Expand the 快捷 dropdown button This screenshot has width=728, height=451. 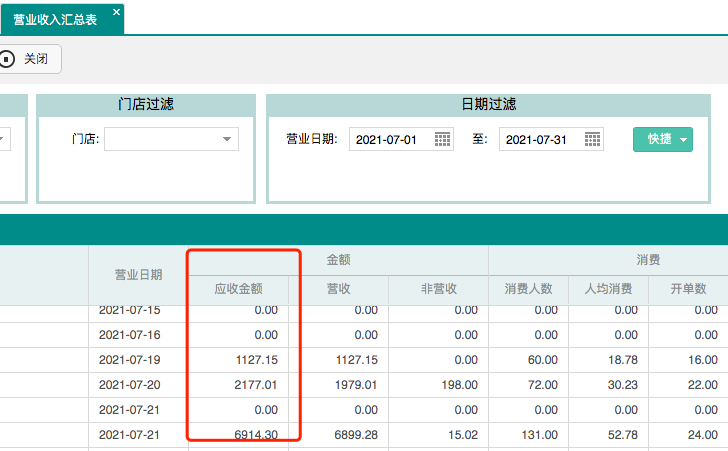[x=663, y=139]
